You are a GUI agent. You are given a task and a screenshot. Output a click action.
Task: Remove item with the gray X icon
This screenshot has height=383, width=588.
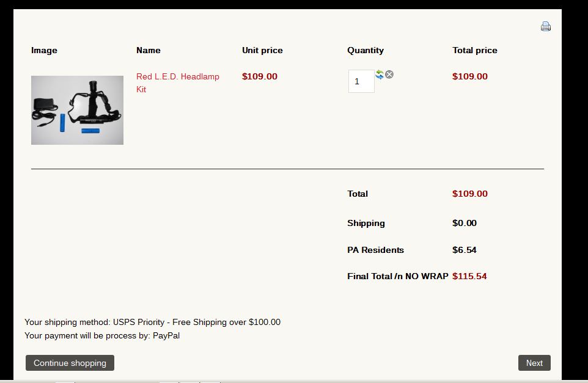[389, 75]
